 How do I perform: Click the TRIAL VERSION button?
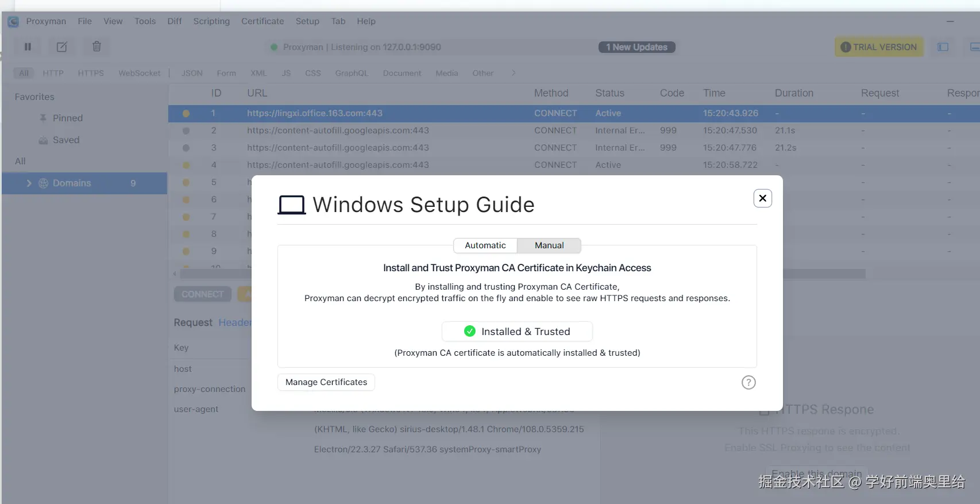pos(879,47)
